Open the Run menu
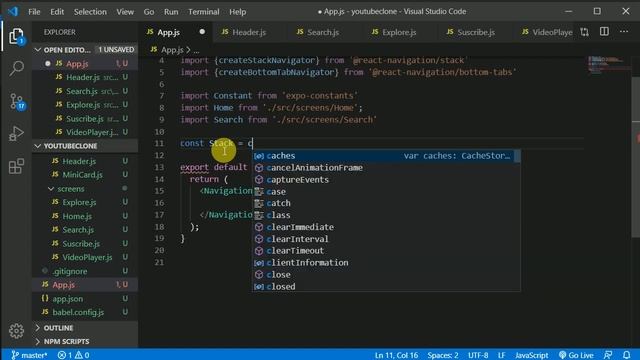 click(x=171, y=11)
